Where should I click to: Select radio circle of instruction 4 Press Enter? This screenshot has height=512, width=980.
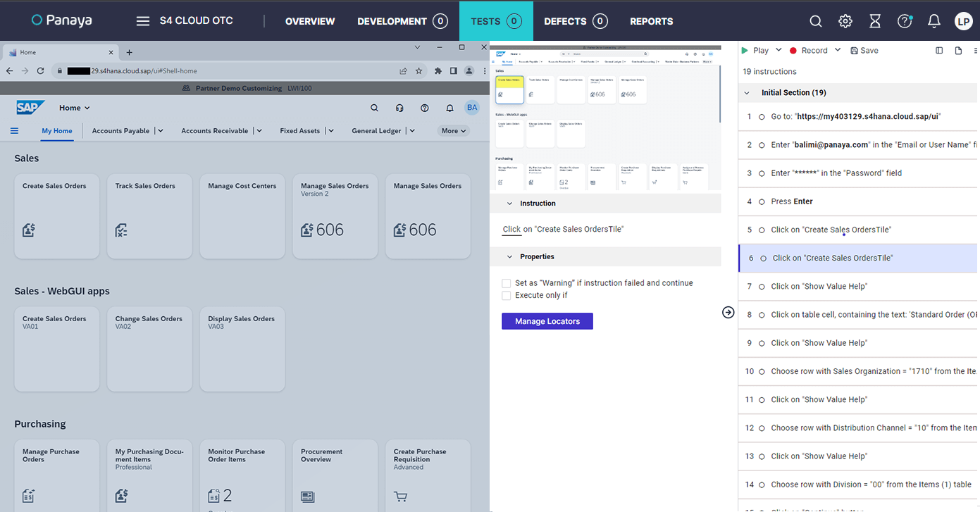click(762, 201)
